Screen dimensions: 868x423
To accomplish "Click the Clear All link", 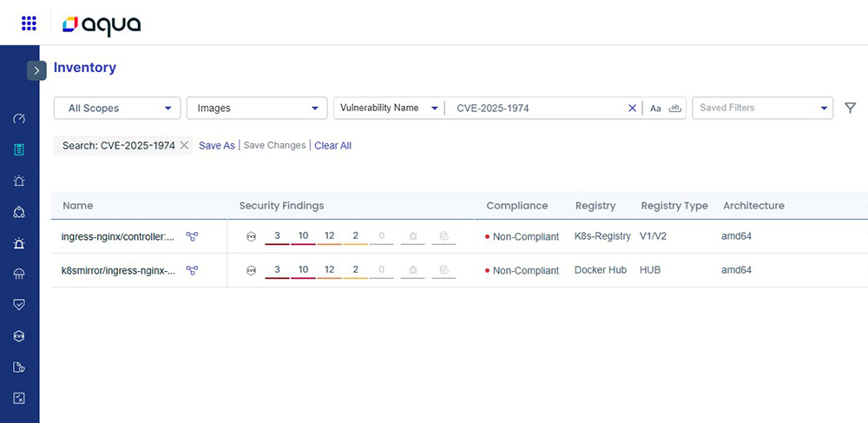I will pos(332,146).
